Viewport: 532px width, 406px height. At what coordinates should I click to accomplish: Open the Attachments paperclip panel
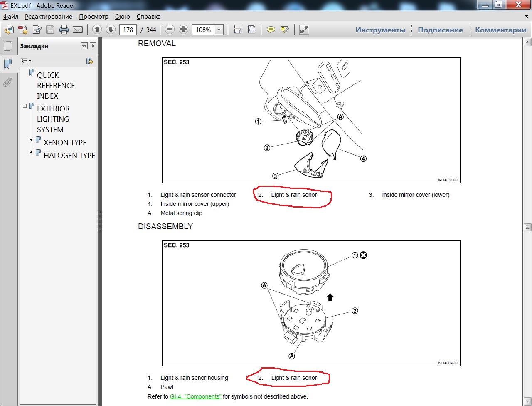(7, 82)
